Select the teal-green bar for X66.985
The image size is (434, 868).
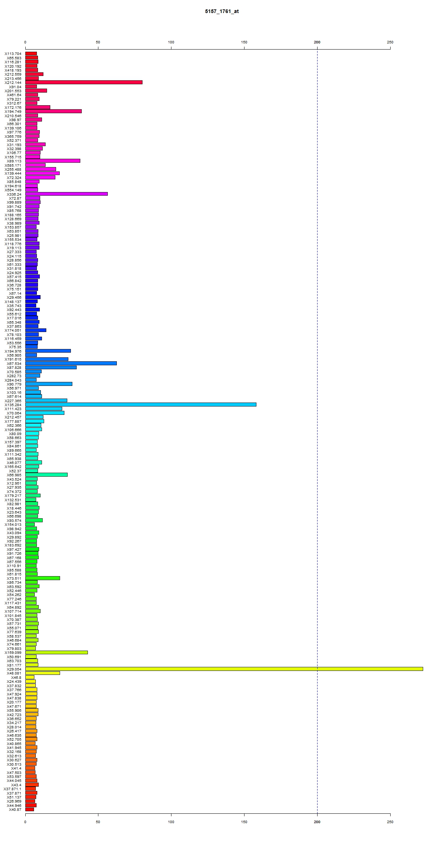(46, 475)
